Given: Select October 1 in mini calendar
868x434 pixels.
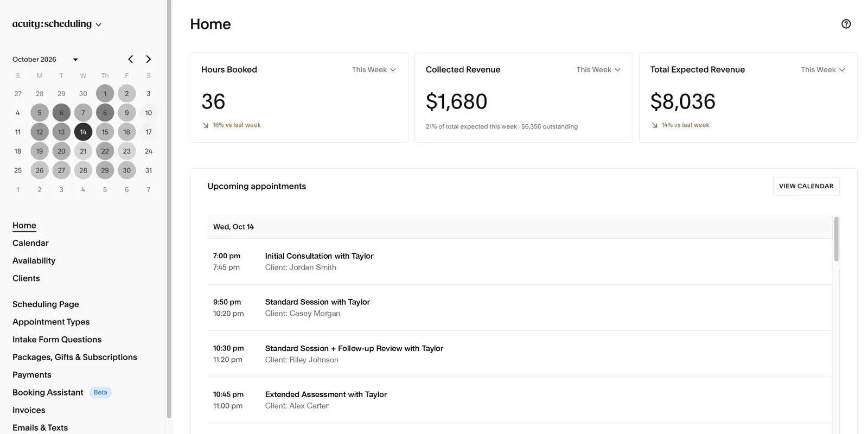Looking at the screenshot, I should tap(105, 93).
